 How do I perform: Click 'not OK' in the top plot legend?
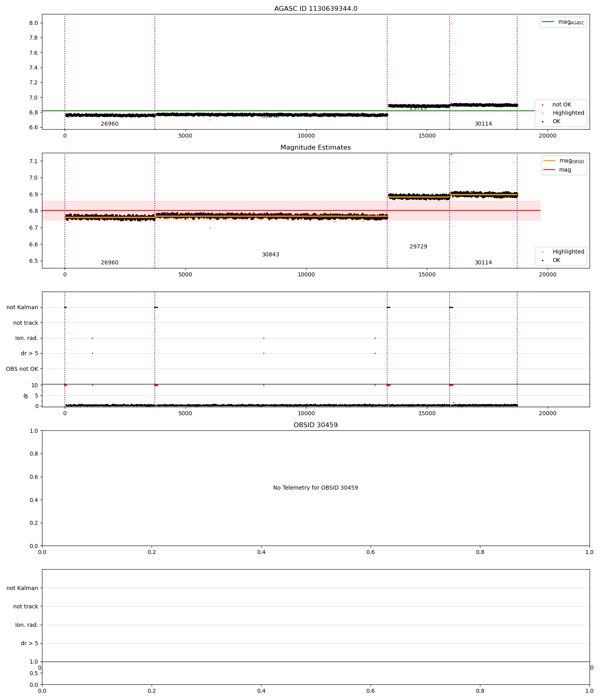pos(562,104)
